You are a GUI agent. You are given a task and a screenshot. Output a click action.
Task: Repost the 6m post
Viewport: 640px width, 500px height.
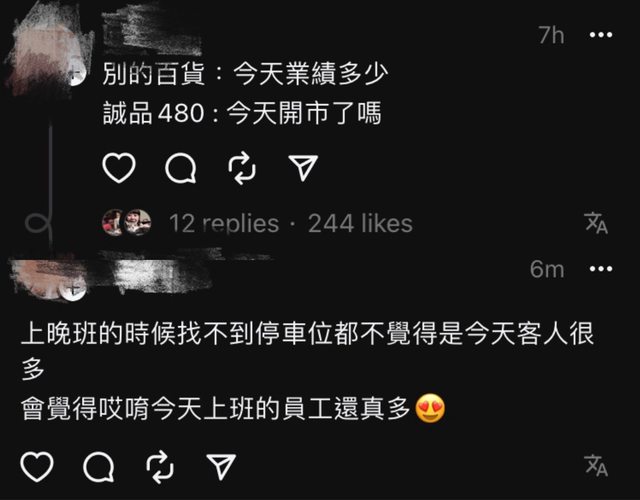(x=160, y=466)
